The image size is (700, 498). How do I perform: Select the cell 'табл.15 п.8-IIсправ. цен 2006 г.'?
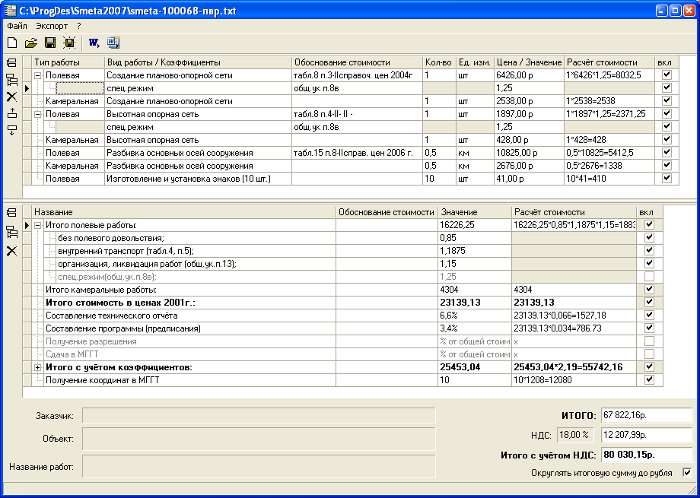(x=357, y=153)
